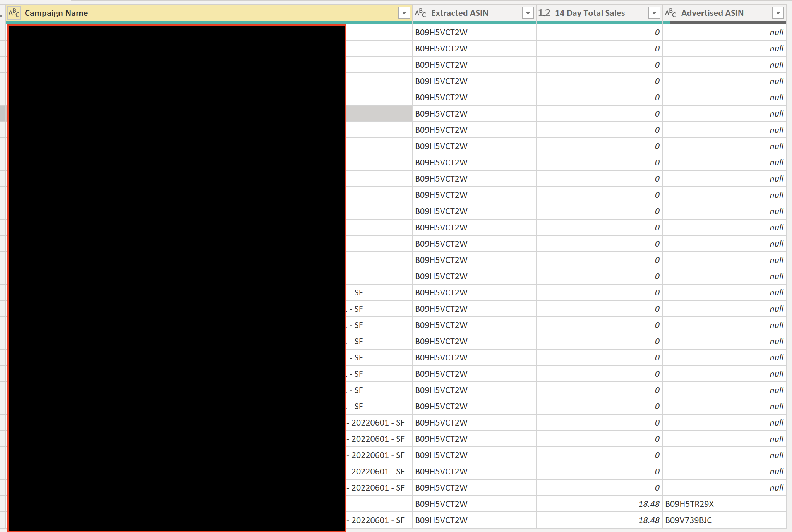
Task: Open the 14 Day Total Sales filter dropdown
Action: click(654, 13)
